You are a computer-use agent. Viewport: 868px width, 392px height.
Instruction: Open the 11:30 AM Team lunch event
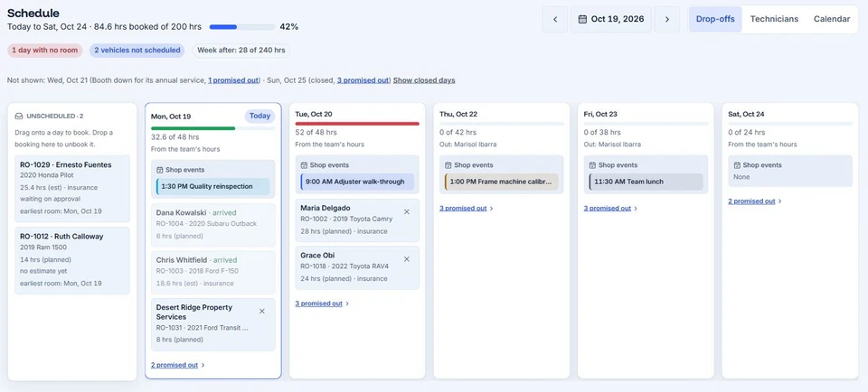coord(646,182)
